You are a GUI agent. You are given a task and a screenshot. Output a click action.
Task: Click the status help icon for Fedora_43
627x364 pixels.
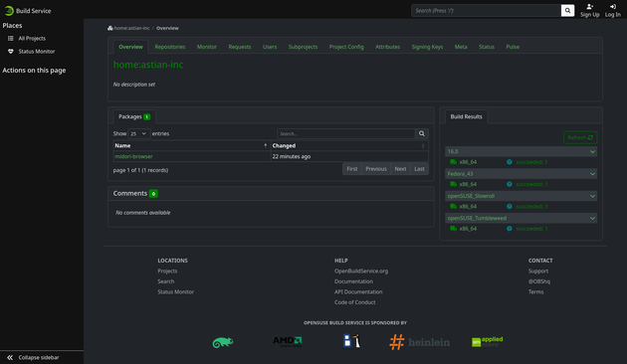(509, 184)
